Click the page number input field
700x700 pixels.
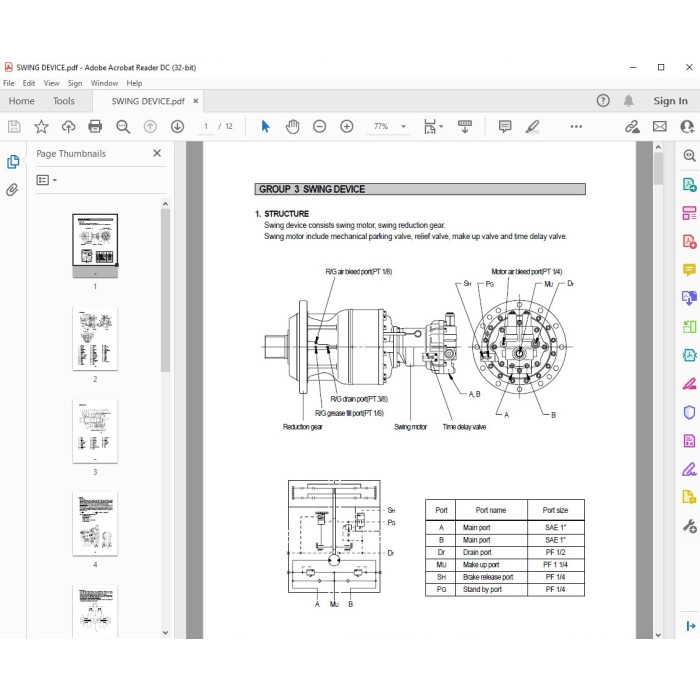206,127
